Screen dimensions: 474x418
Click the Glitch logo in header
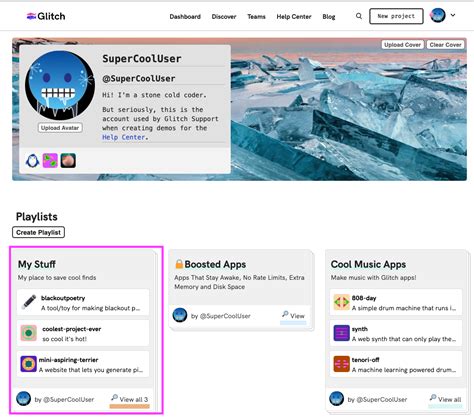46,16
